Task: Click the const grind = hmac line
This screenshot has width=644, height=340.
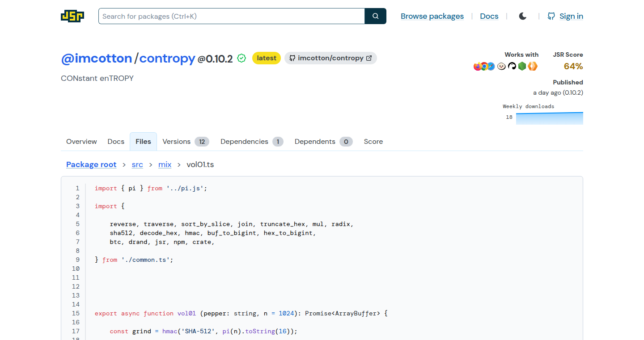Action: coord(203,331)
